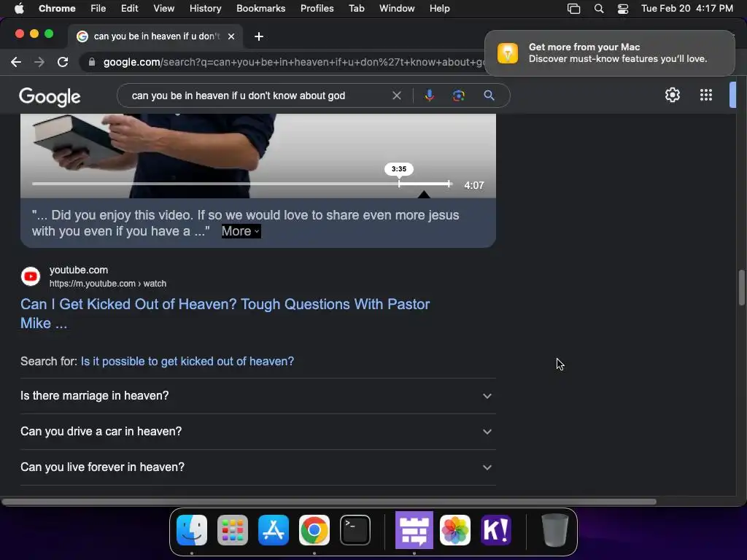Open the youtube.com source favicon
This screenshot has height=560, width=747.
(x=31, y=276)
